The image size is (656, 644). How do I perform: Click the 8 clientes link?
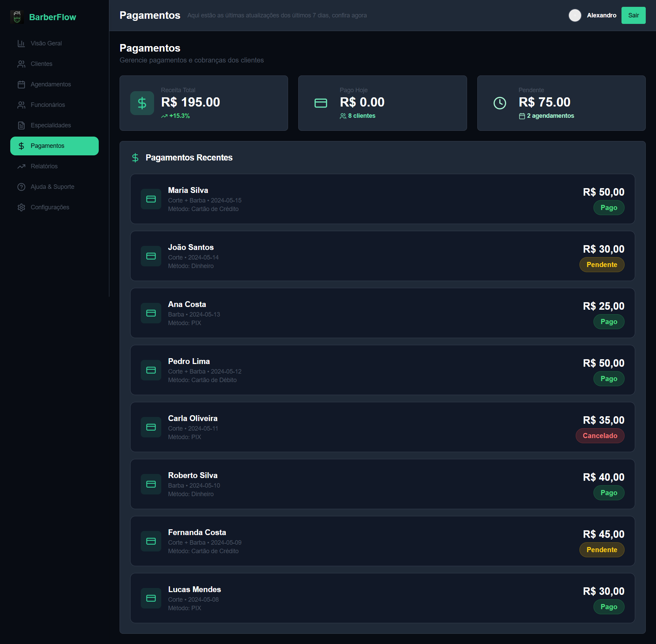tap(361, 116)
